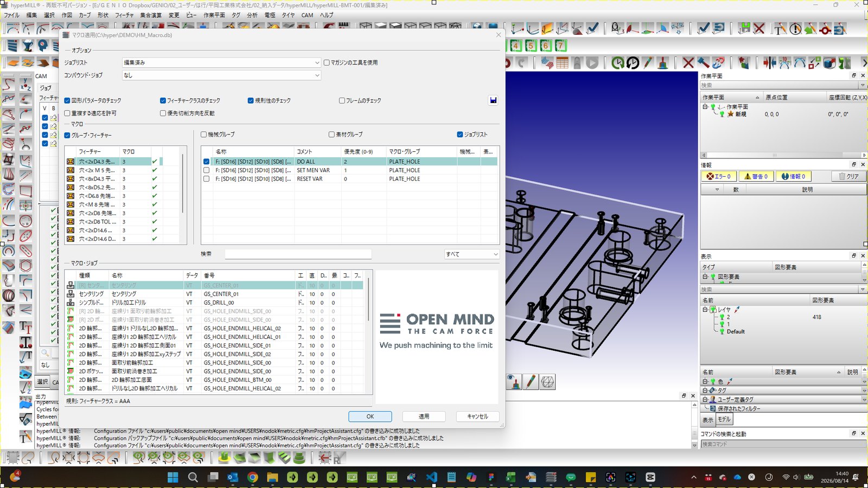Select the green number 6 view icon
Viewport: 868px width, 488px height.
click(x=546, y=46)
